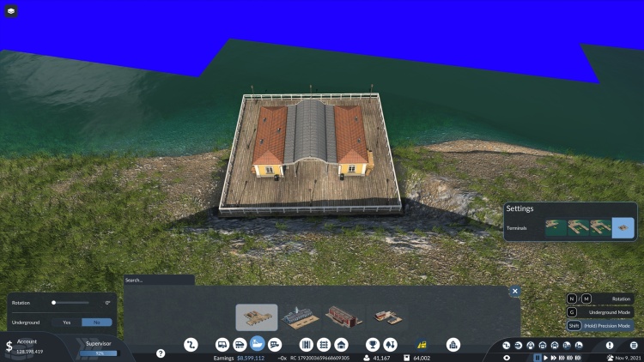644x362 pixels.
Task: Open the towns list icon in bottom-right panel
Action: 543,345
